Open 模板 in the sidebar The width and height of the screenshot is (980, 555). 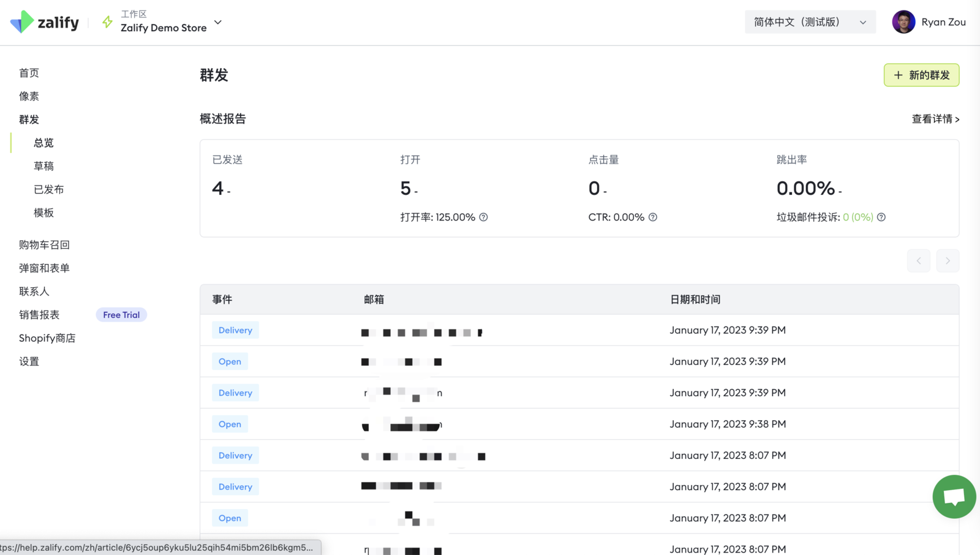[43, 213]
